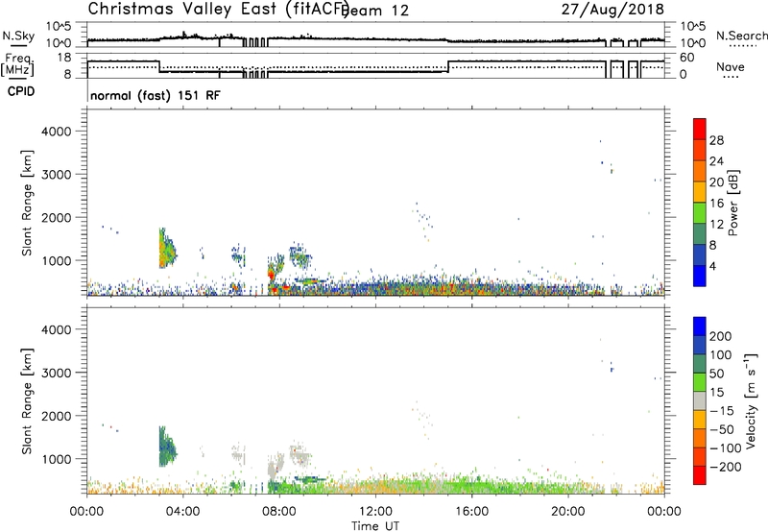Image resolution: width=768 pixels, height=532 pixels.
Task: Click the '200' velocity colorbar tick label
Action: click(721, 336)
